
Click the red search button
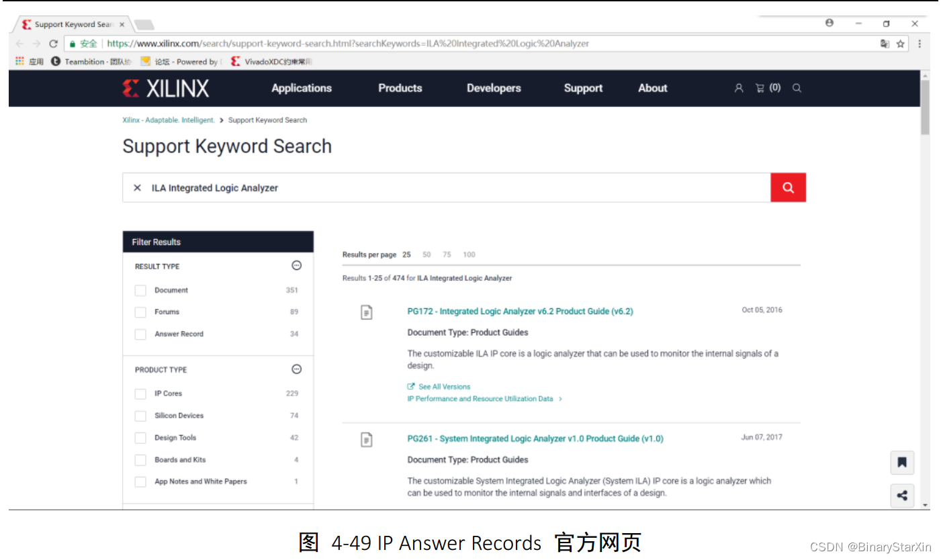(789, 188)
